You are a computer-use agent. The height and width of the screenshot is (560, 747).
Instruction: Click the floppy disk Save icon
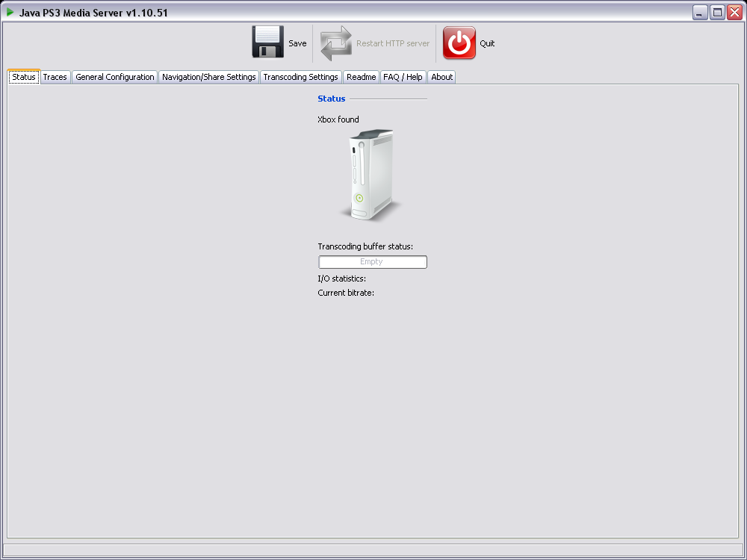267,43
